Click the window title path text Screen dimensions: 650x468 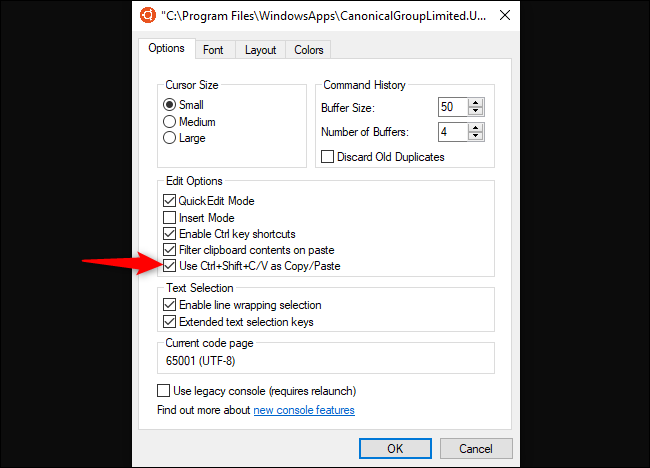(323, 16)
